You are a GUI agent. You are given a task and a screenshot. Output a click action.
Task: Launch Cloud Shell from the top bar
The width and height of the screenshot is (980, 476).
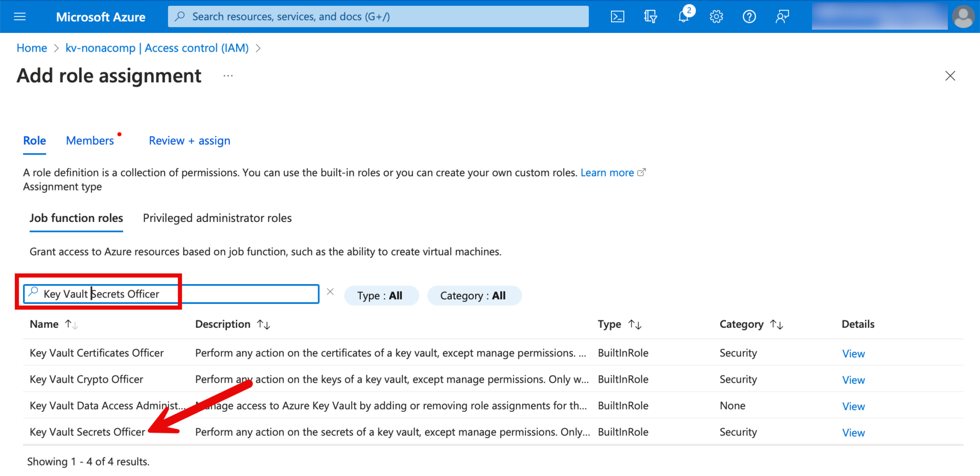click(617, 17)
